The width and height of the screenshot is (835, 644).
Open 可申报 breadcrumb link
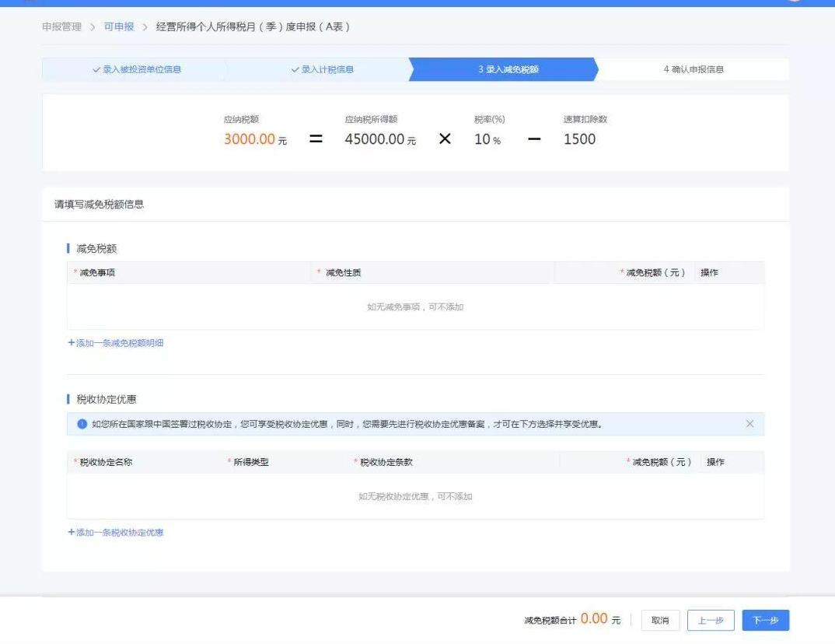click(x=119, y=27)
